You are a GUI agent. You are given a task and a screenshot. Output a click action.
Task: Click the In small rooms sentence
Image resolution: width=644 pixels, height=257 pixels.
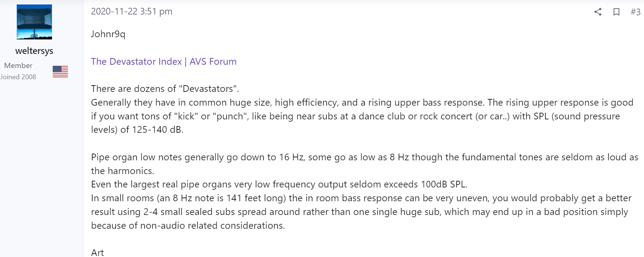coord(361,212)
